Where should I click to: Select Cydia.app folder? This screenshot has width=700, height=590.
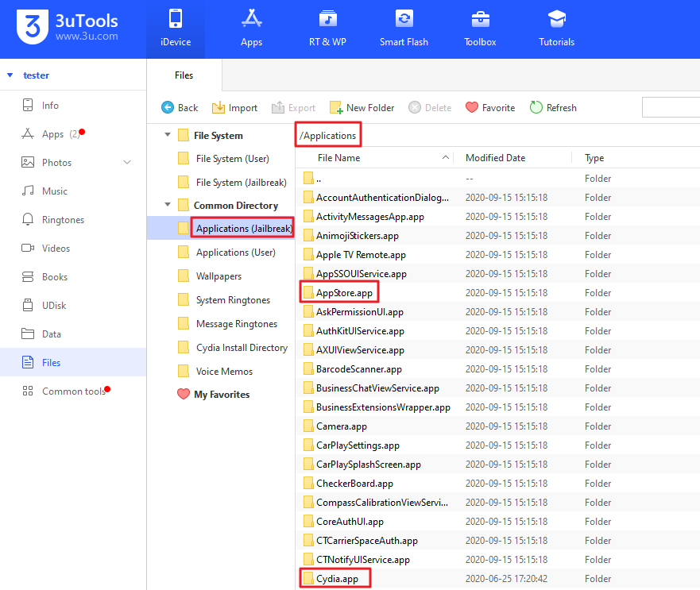(x=497, y=579)
